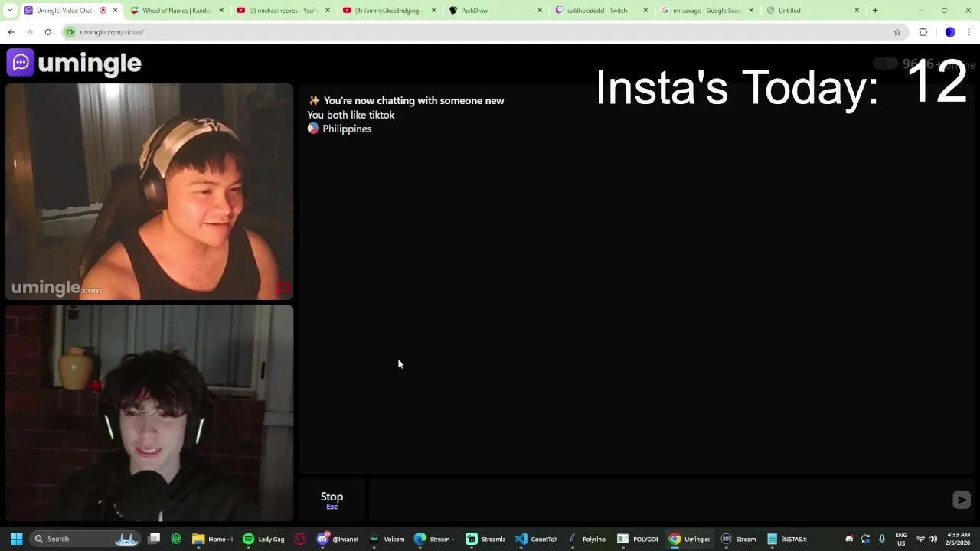Image resolution: width=980 pixels, height=551 pixels.
Task: Click the microphone system tray icon
Action: point(882,539)
